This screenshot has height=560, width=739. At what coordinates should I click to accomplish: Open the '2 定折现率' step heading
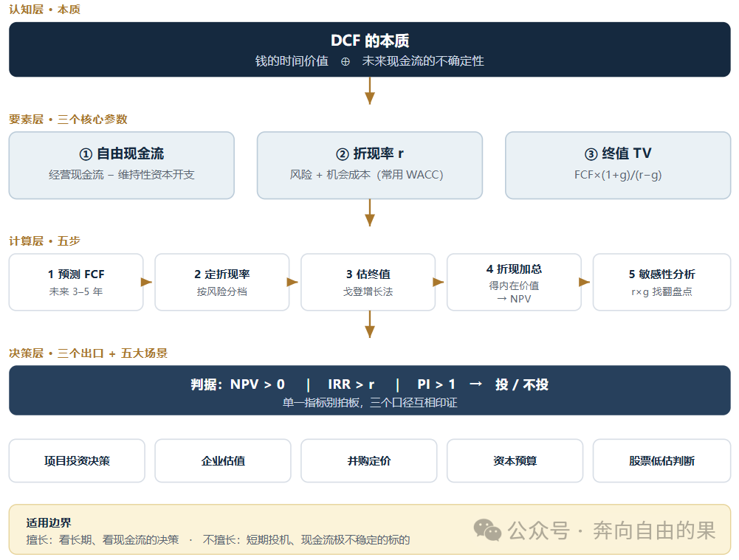pyautogui.click(x=222, y=274)
